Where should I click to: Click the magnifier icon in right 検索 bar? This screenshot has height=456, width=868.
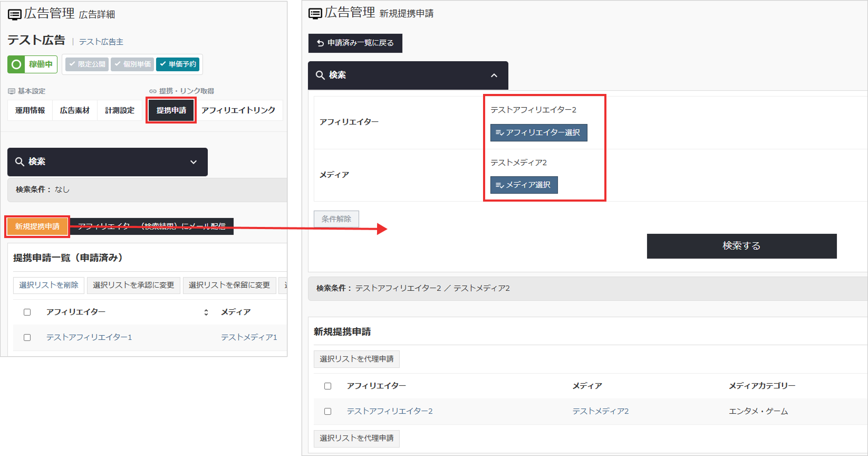click(x=320, y=75)
